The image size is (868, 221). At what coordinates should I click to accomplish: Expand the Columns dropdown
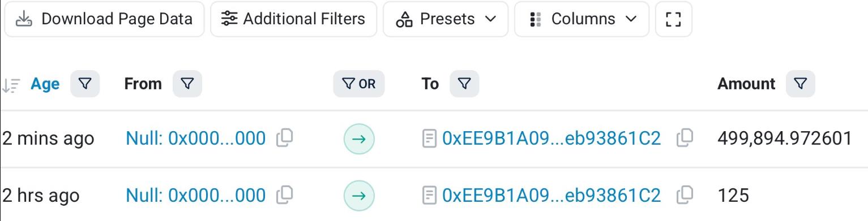pos(581,19)
